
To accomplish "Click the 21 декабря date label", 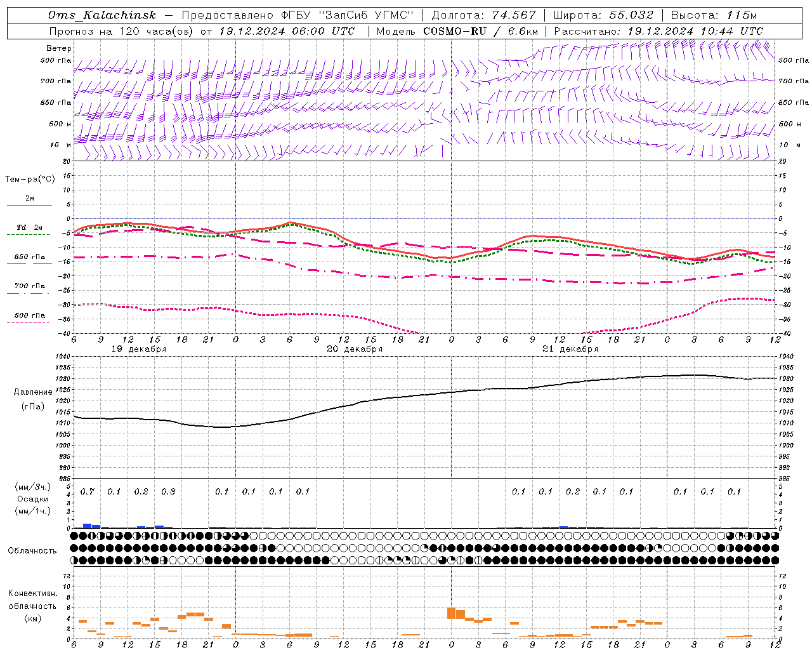I will coord(570,349).
